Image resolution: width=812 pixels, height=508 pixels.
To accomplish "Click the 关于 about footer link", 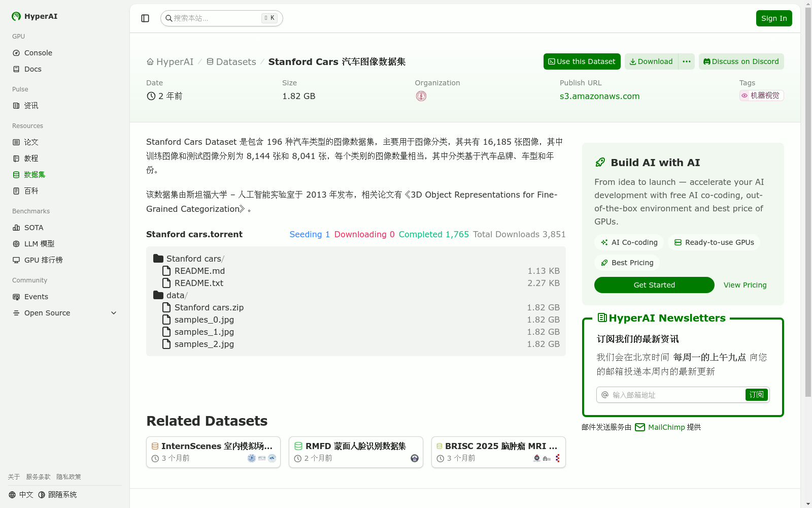I will click(x=14, y=477).
